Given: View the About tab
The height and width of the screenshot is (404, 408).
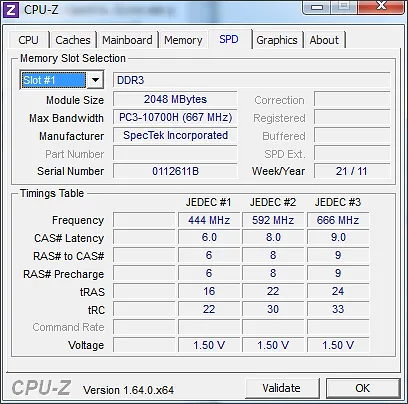Looking at the screenshot, I should pos(324,40).
